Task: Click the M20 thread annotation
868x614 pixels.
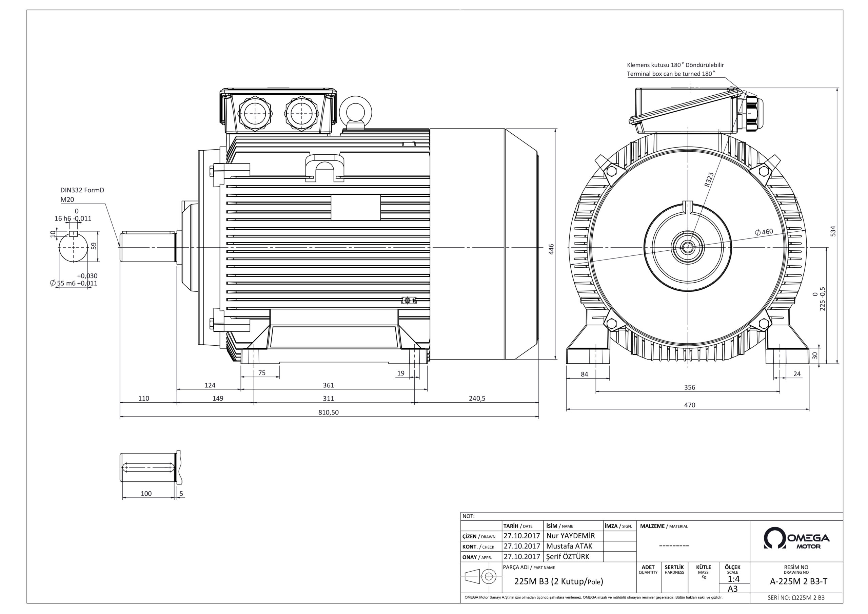Action: (x=67, y=199)
